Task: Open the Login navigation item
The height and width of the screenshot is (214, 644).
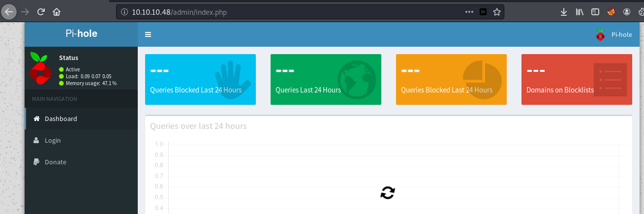Action: point(81,140)
